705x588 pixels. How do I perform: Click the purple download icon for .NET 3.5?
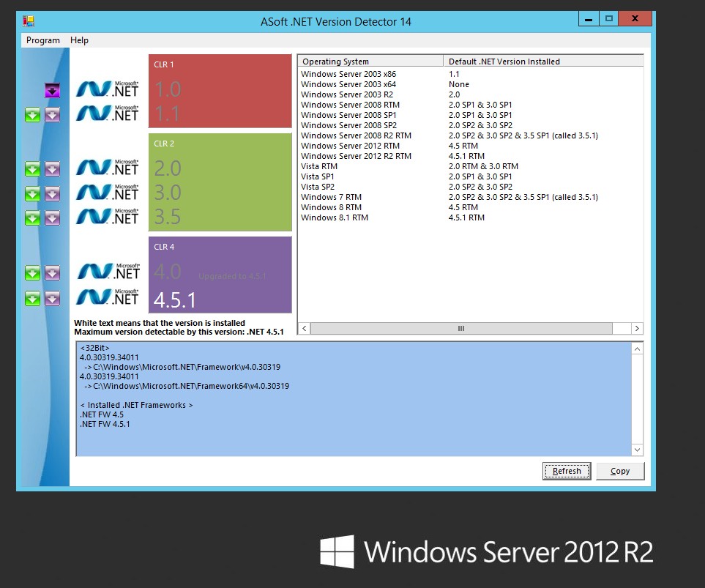(x=52, y=218)
